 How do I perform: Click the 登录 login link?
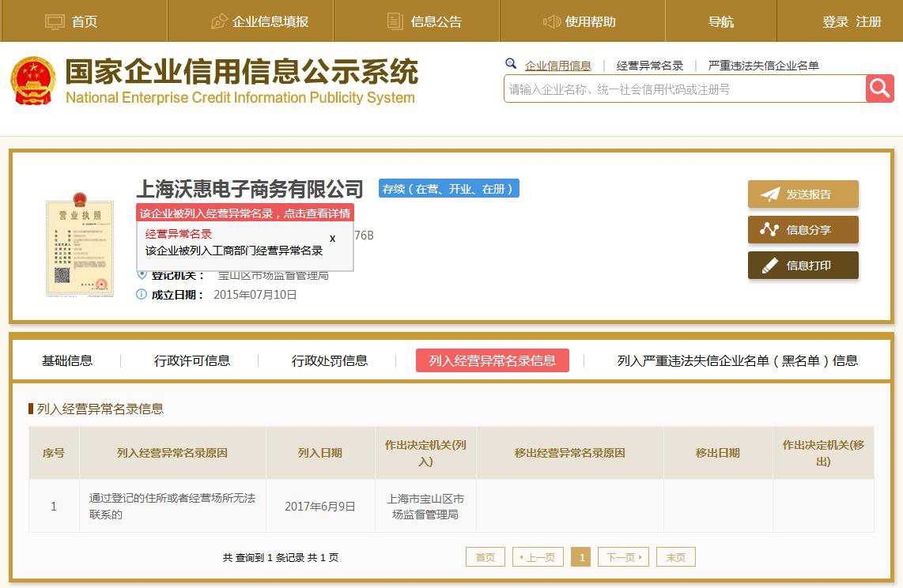coord(835,21)
